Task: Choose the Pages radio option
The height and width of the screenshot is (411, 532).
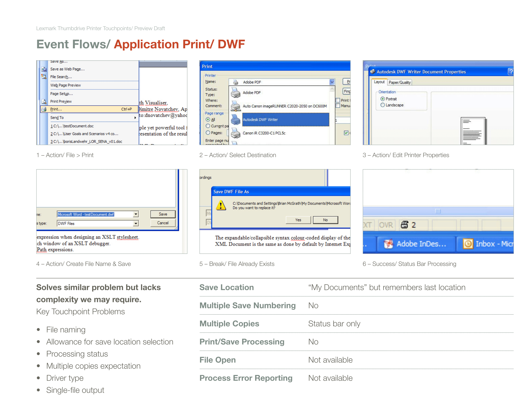Action: tap(208, 133)
